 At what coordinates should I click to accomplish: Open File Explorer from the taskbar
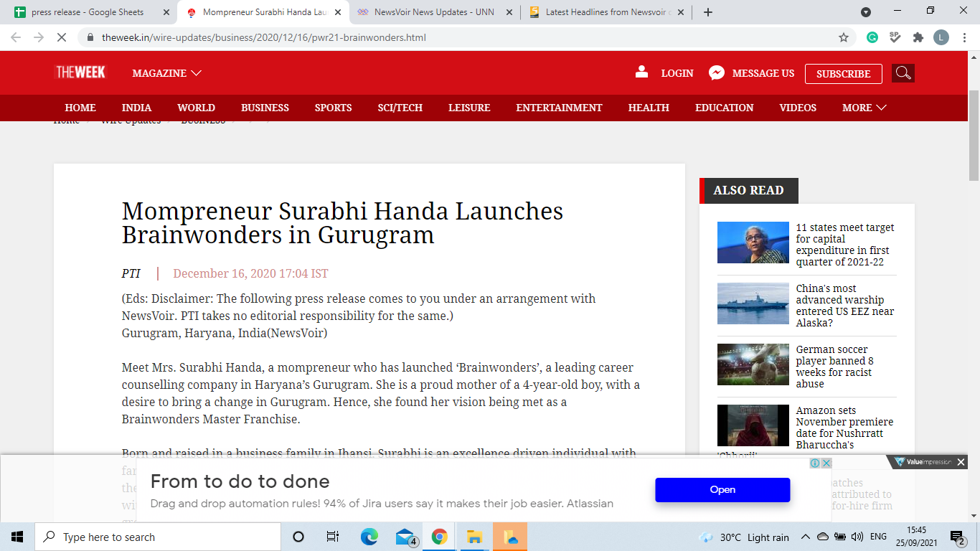pyautogui.click(x=474, y=537)
